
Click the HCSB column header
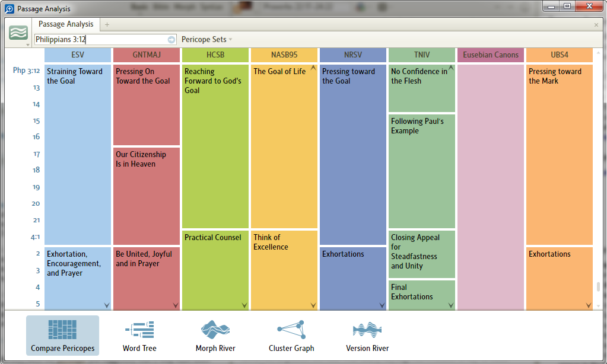pos(215,55)
